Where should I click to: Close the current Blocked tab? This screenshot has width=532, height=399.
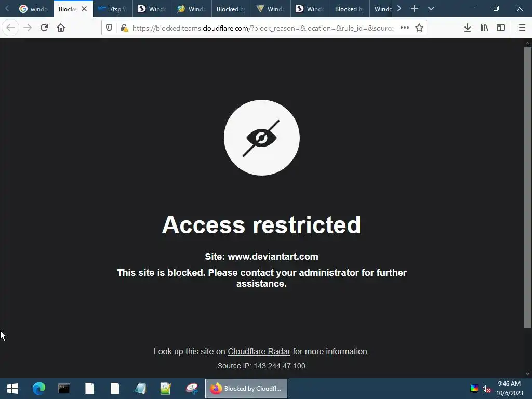pyautogui.click(x=84, y=9)
